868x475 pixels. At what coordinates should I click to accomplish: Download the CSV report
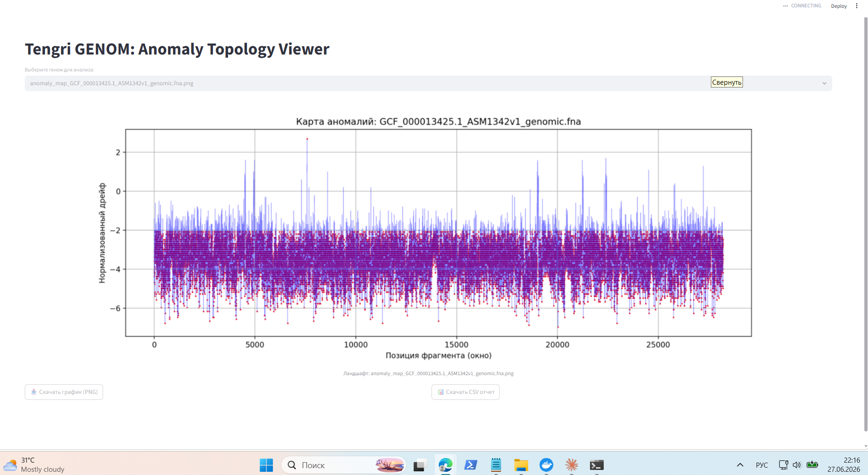pyautogui.click(x=465, y=392)
